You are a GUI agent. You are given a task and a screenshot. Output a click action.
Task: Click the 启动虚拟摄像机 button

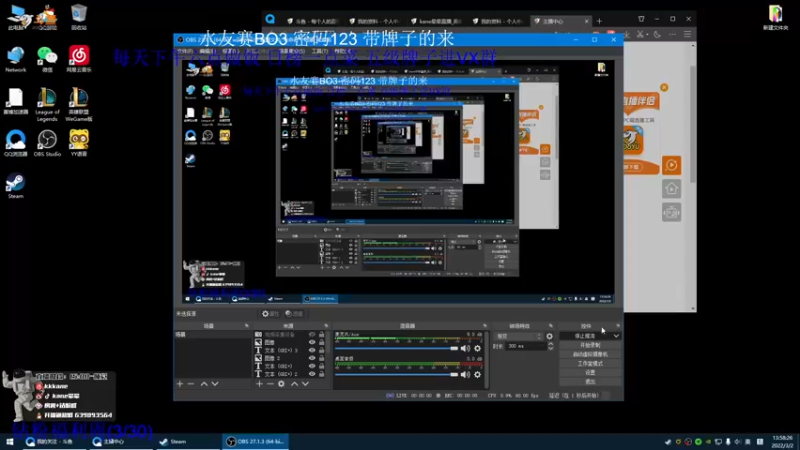tap(590, 354)
